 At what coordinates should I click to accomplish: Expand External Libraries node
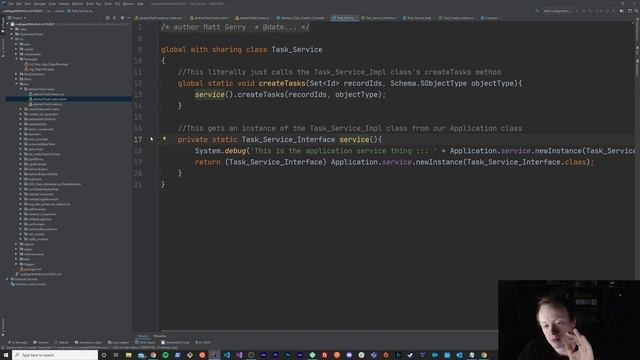[x=7, y=279]
